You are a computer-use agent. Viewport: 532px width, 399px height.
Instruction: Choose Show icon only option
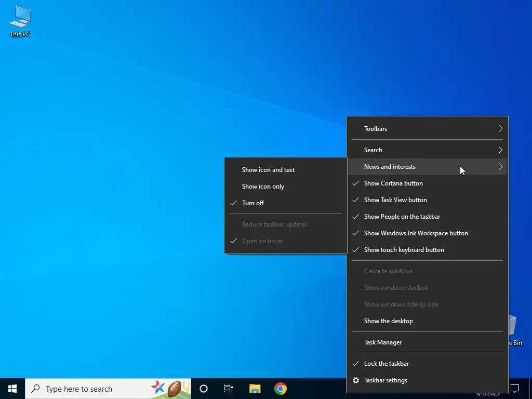click(286, 187)
